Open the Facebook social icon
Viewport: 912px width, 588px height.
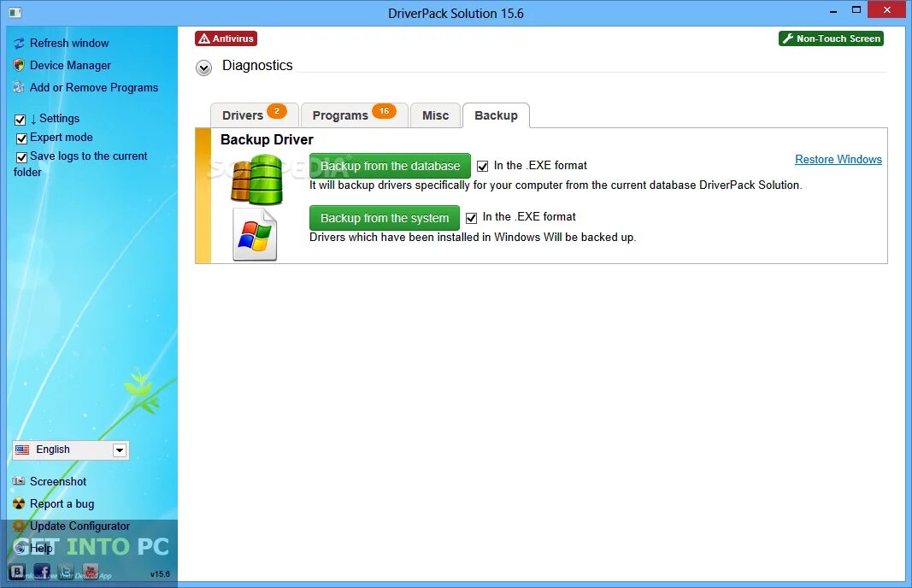click(41, 571)
